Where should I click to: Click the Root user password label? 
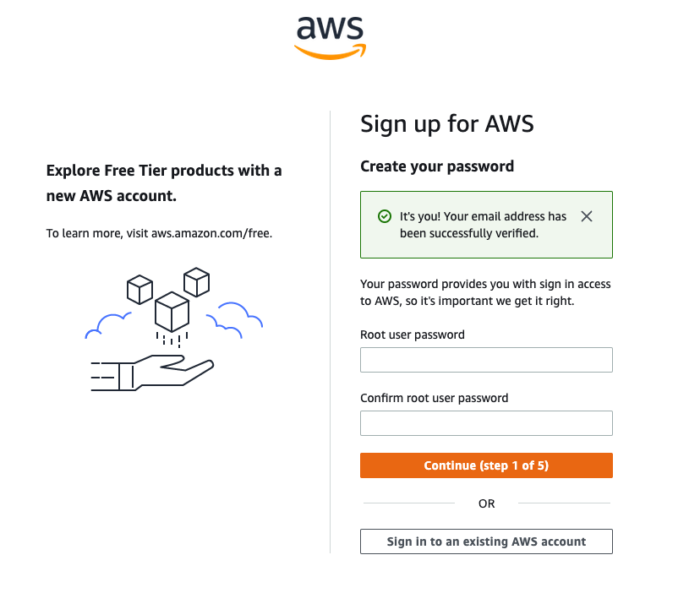pos(412,335)
